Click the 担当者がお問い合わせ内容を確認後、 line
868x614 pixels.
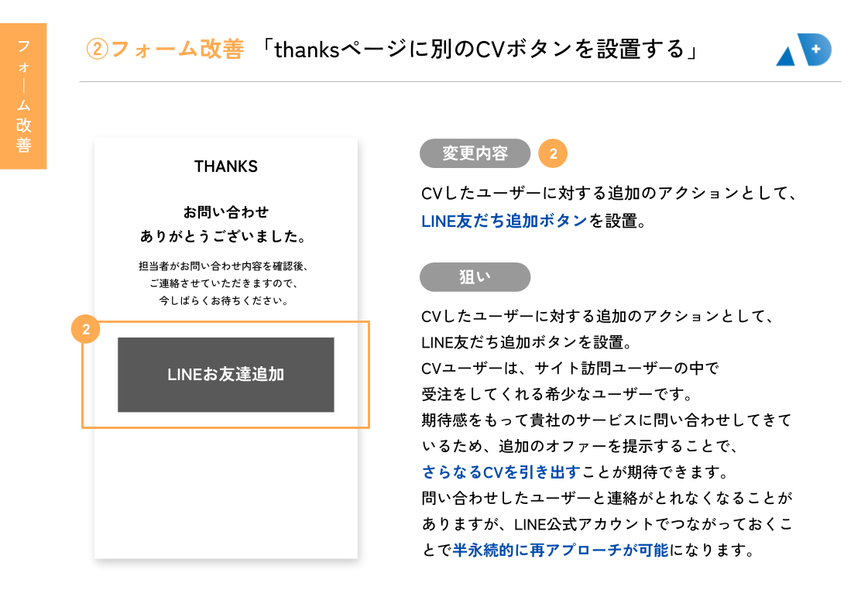[224, 266]
